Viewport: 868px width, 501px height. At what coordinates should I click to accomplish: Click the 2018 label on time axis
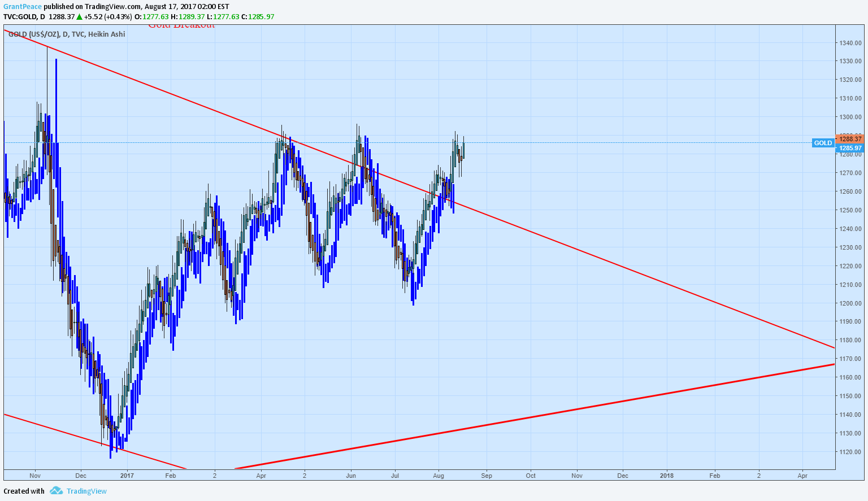pos(667,476)
